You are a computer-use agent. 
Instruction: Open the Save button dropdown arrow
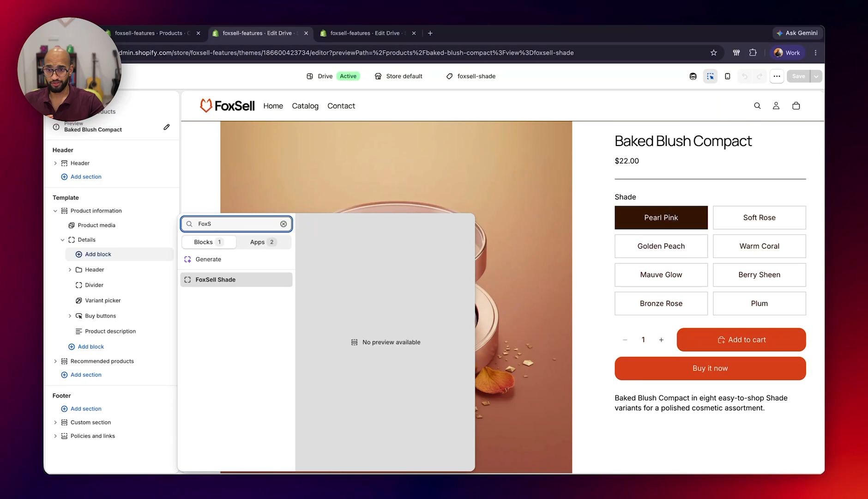tap(816, 76)
